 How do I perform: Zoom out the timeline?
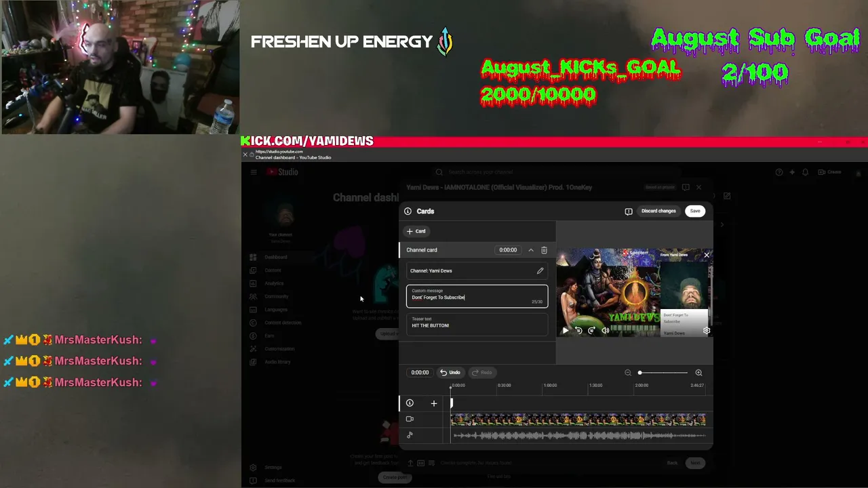tap(628, 373)
